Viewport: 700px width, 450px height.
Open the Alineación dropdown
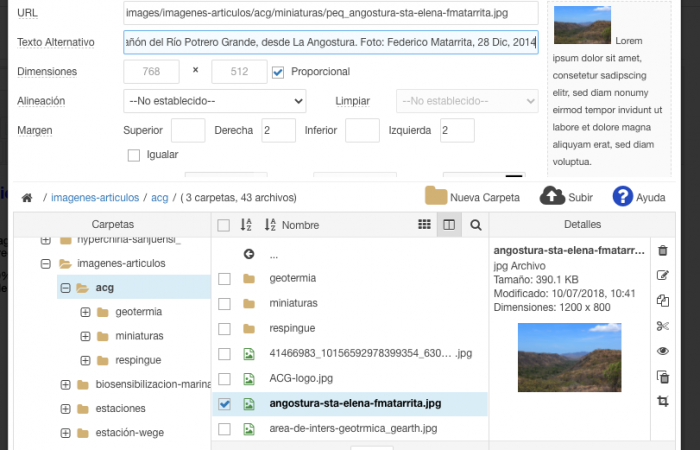(x=214, y=101)
